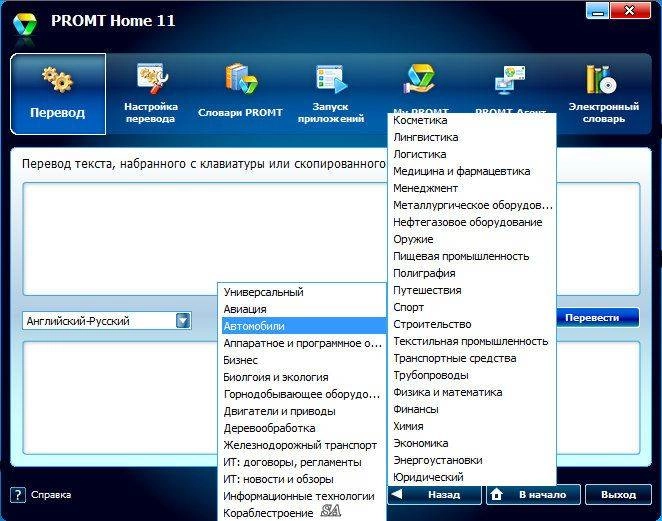The height and width of the screenshot is (521, 662).
Task: Open Электронный словарь books and disc icon
Action: 601,79
